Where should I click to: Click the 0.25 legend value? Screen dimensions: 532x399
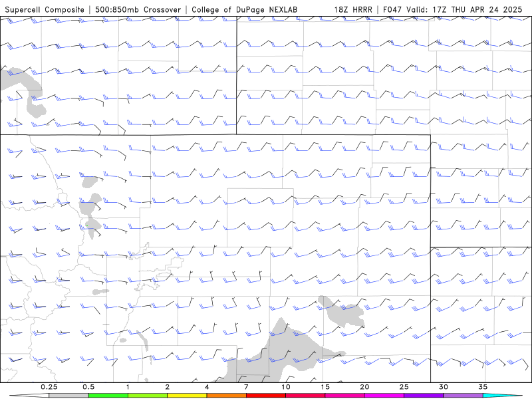49,387
